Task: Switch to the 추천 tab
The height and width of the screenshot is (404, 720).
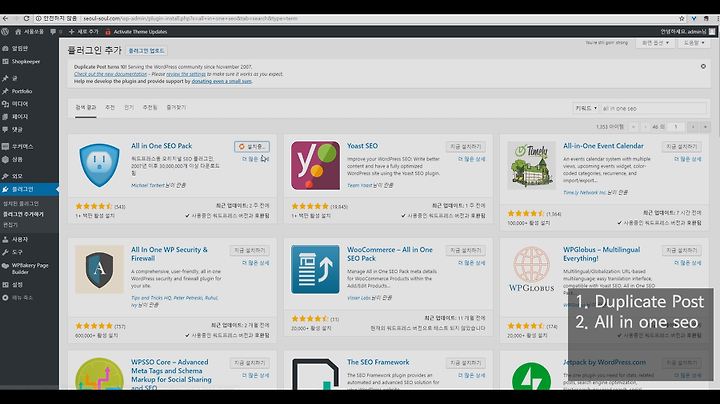Action: [x=110, y=107]
